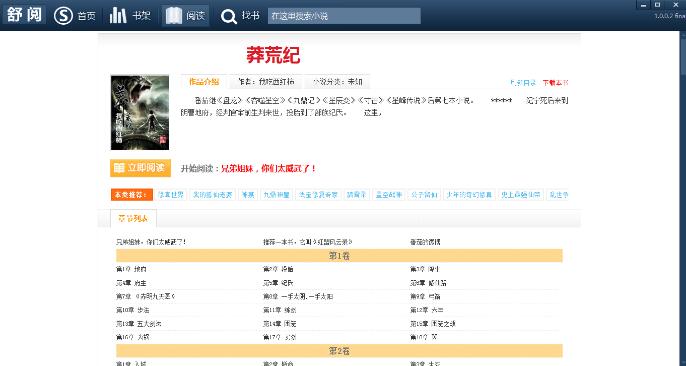Open entry 推荐一本书 《红楼风云录》
686x366 pixels.
308,242
